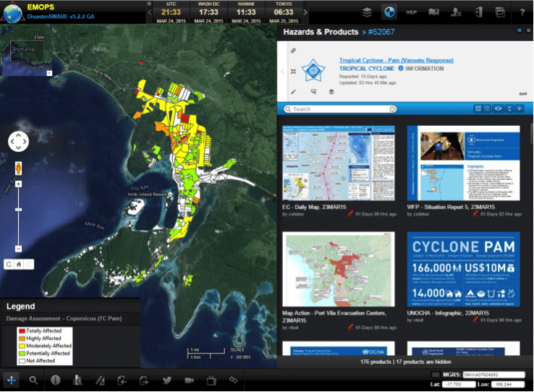Return map to home extent

(x=19, y=264)
